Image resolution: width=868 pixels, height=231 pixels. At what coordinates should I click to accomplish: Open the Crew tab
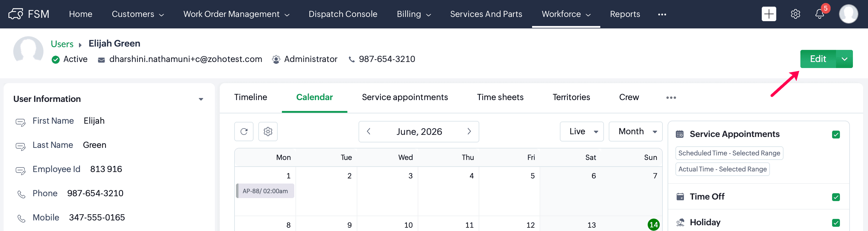point(629,97)
